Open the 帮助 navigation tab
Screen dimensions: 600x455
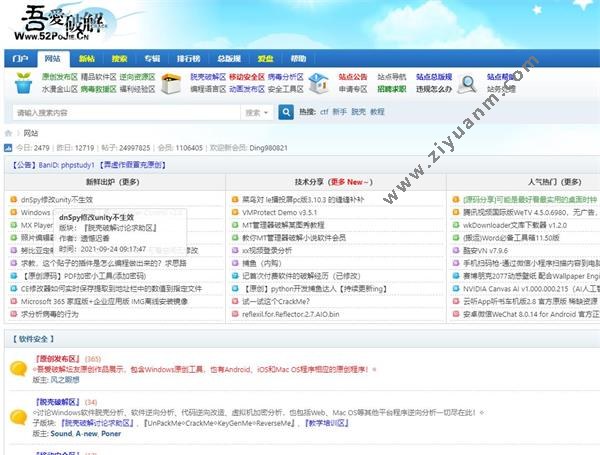pyautogui.click(x=298, y=59)
